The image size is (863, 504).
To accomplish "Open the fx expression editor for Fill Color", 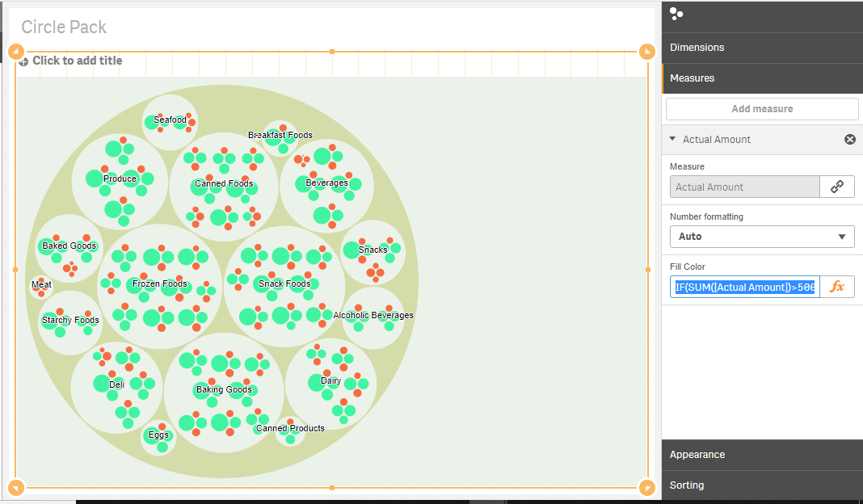I will pyautogui.click(x=837, y=286).
